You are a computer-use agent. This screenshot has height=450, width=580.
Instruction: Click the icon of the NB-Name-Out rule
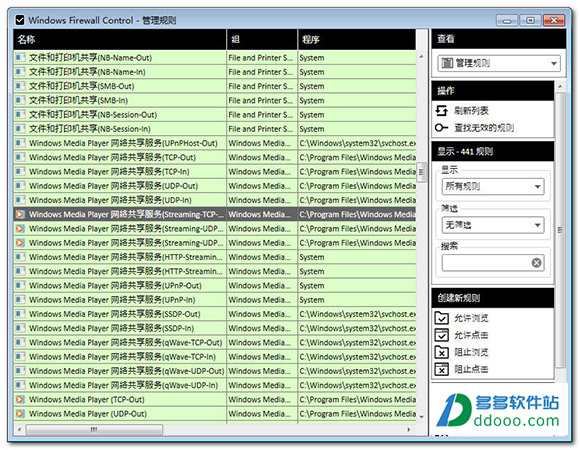pos(20,58)
